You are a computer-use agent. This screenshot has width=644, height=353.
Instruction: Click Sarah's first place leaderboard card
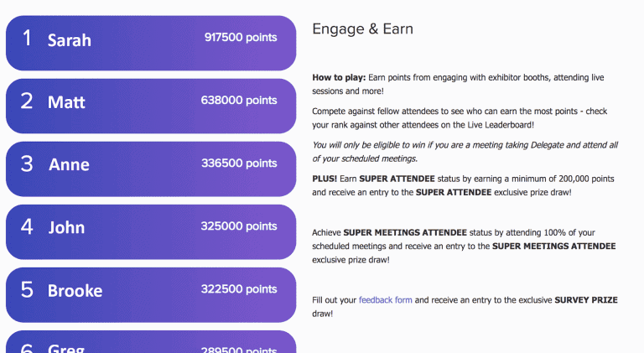[x=151, y=42]
